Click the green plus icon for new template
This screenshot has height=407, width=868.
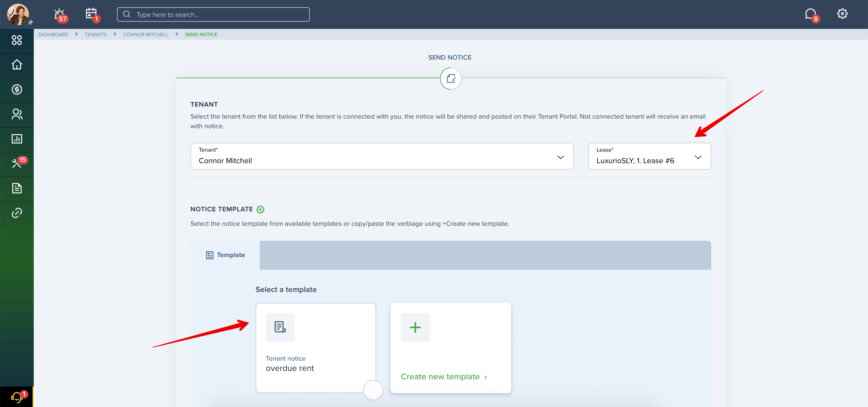415,328
